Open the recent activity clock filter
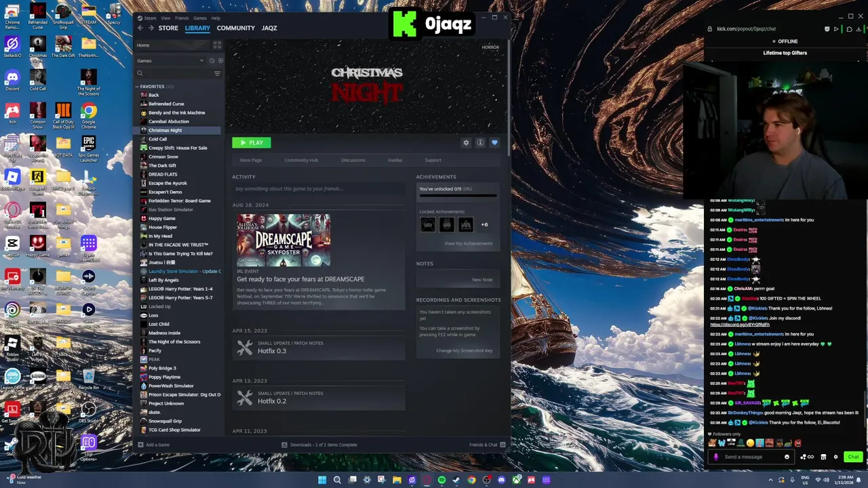This screenshot has width=868, height=488. point(212,61)
